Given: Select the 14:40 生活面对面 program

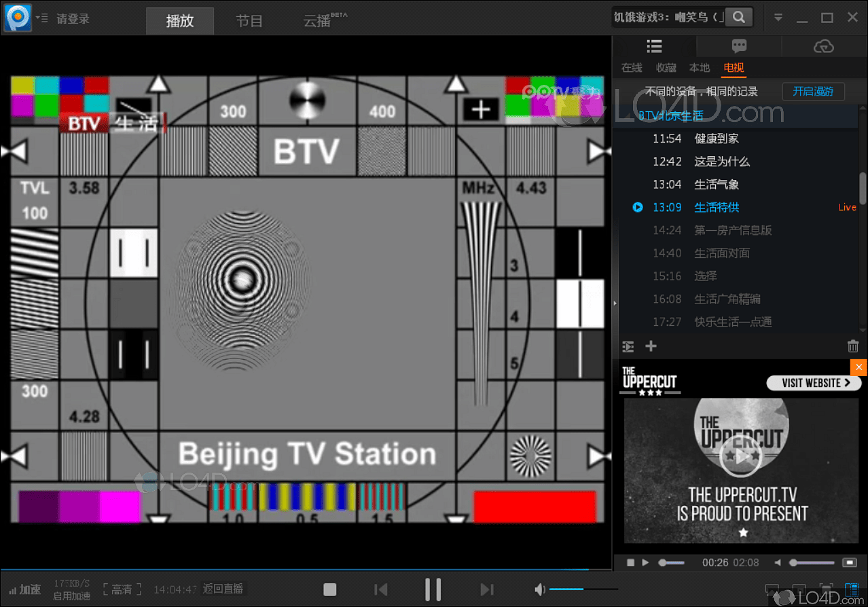Looking at the screenshot, I should point(737,253).
